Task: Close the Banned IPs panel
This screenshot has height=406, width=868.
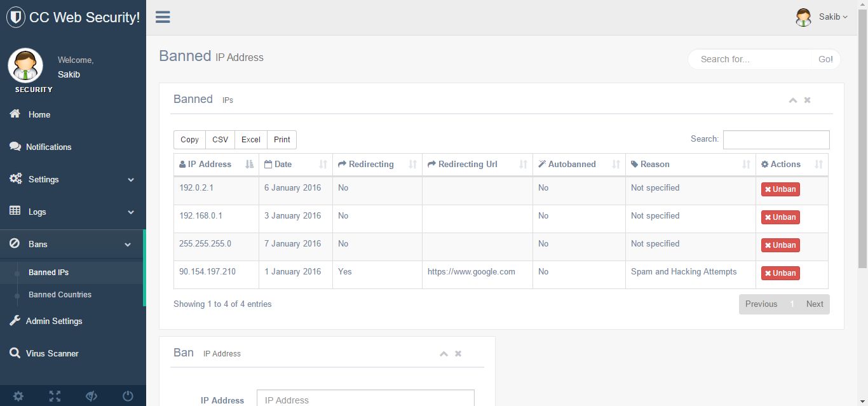Action: [x=807, y=100]
